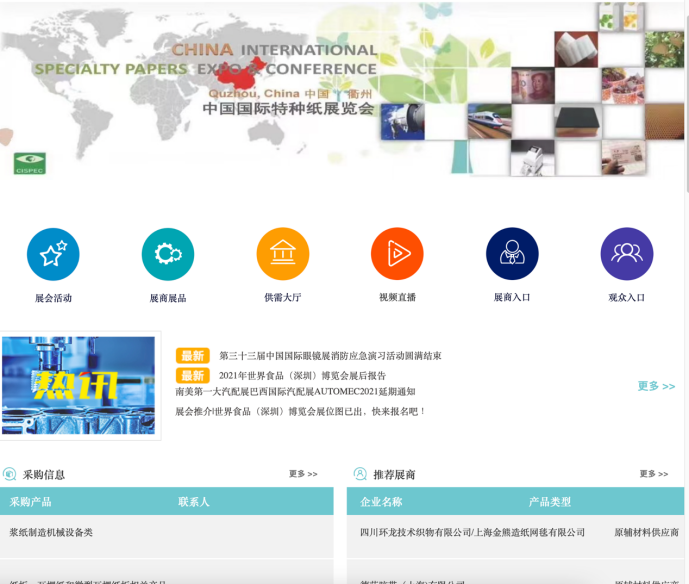Screen dimensions: 689x584
Task: Expand 推荐展商 with its 更多 >> link
Action: 654,474
